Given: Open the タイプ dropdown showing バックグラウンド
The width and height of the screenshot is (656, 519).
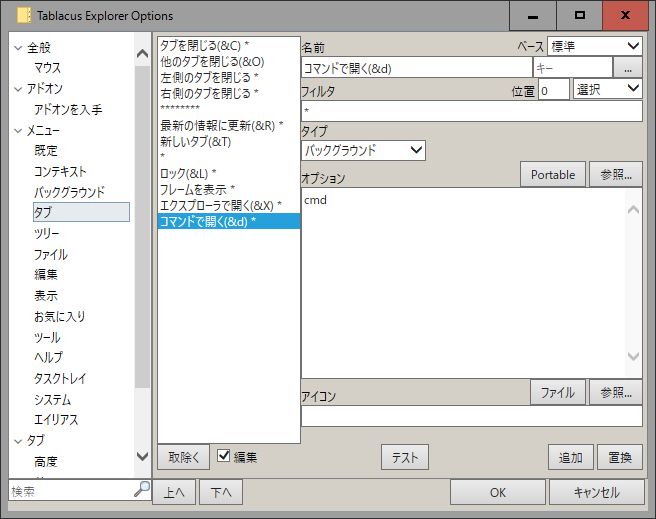Looking at the screenshot, I should [x=363, y=150].
